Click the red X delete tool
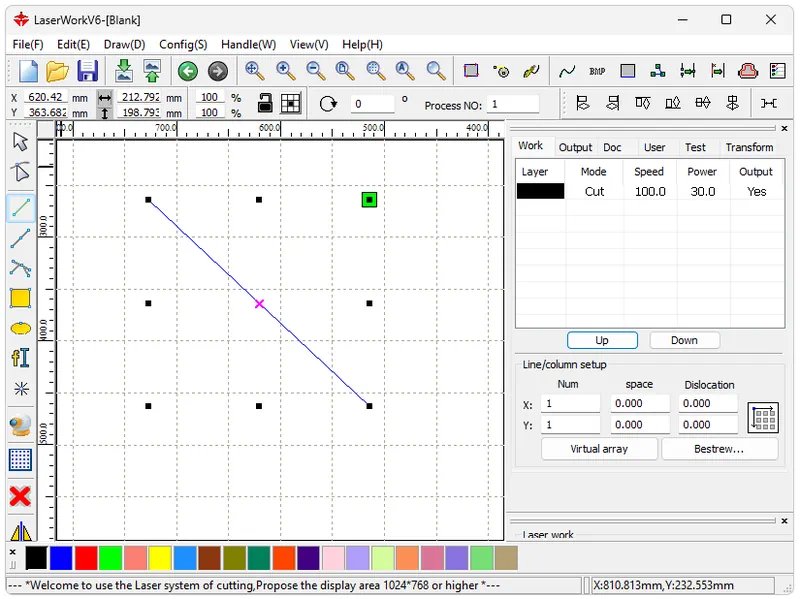The width and height of the screenshot is (800, 599). (20, 496)
